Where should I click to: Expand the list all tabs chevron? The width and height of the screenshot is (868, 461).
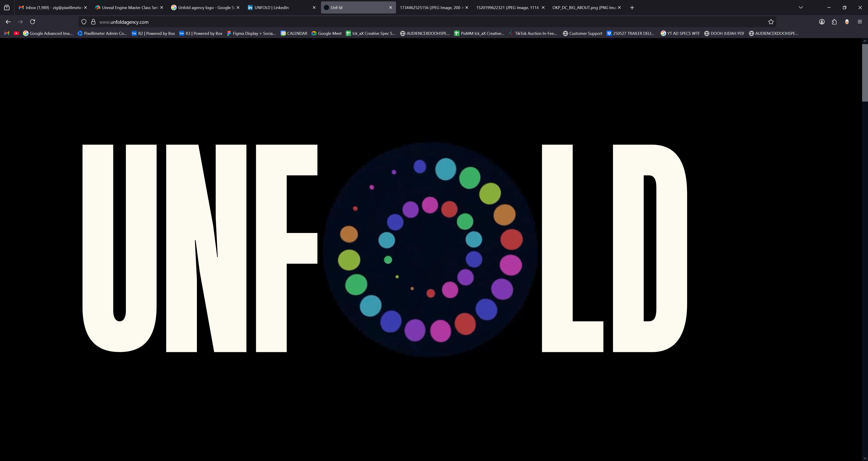pos(801,7)
